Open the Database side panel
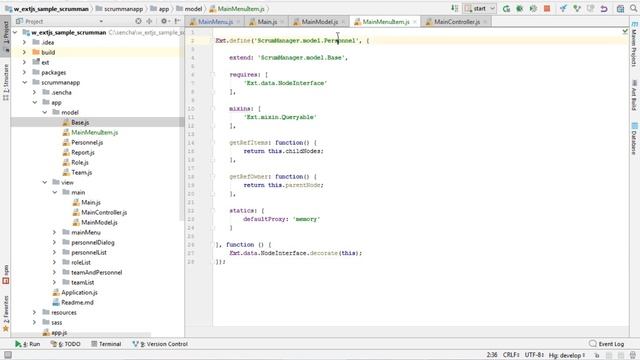The width and height of the screenshot is (640, 360). pyautogui.click(x=634, y=139)
